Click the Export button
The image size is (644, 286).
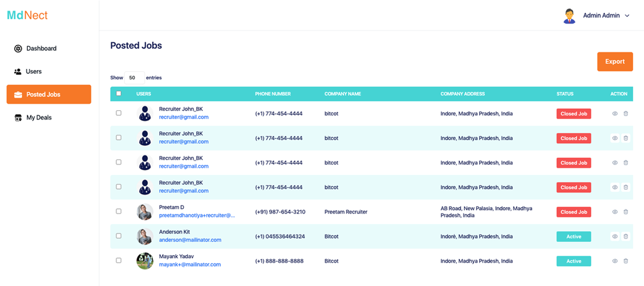click(x=615, y=61)
